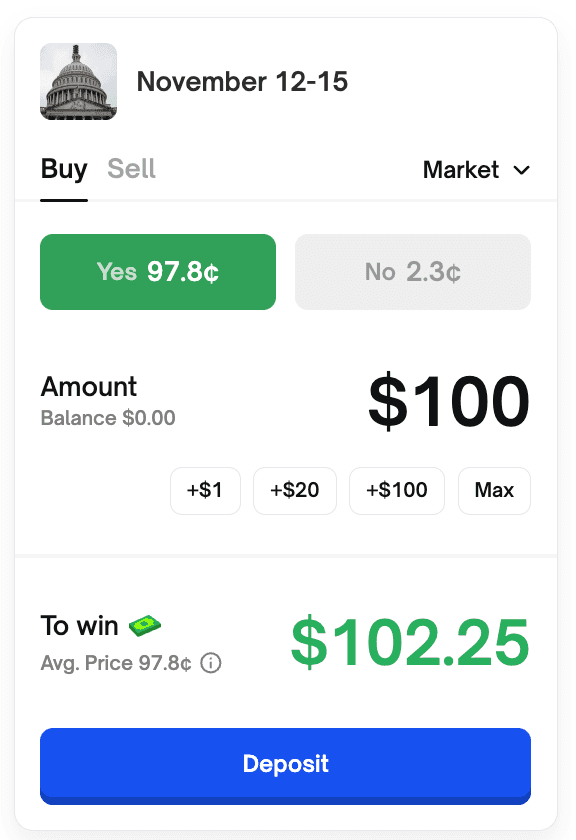Add $1 to the amount
Viewport: 576px width, 840px height.
coord(205,490)
